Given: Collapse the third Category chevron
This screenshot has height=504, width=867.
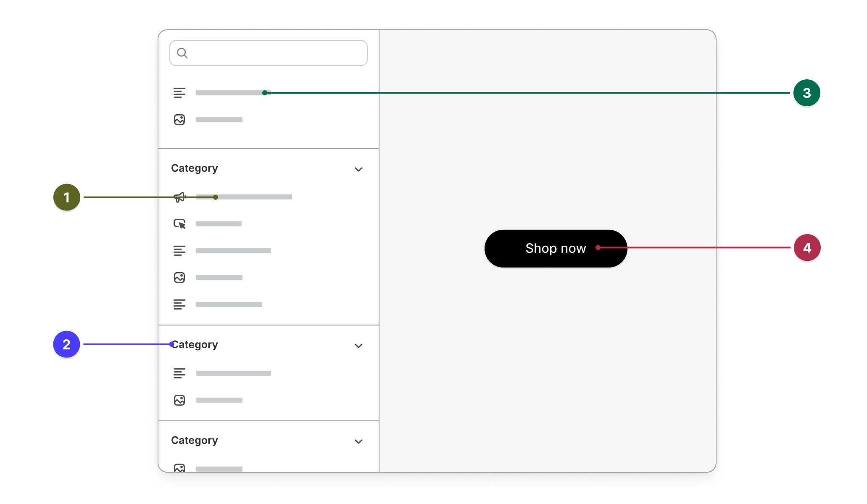Looking at the screenshot, I should [x=358, y=441].
